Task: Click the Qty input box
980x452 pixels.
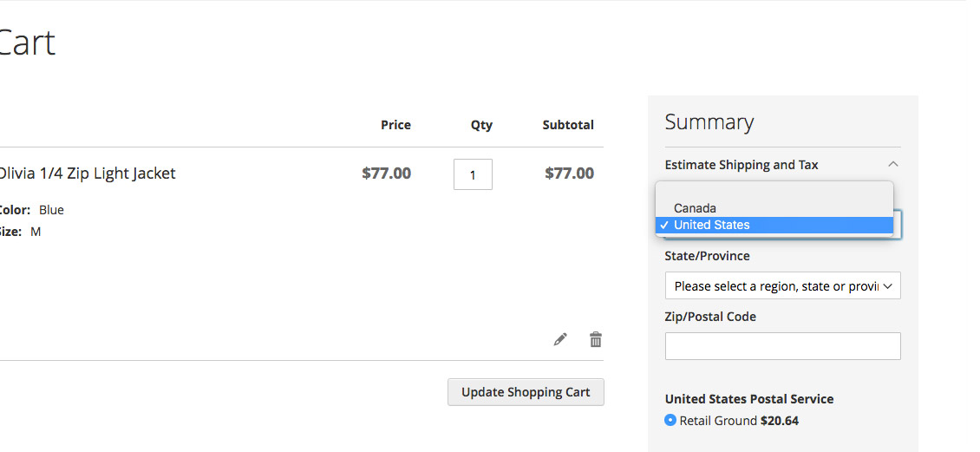Action: (473, 174)
